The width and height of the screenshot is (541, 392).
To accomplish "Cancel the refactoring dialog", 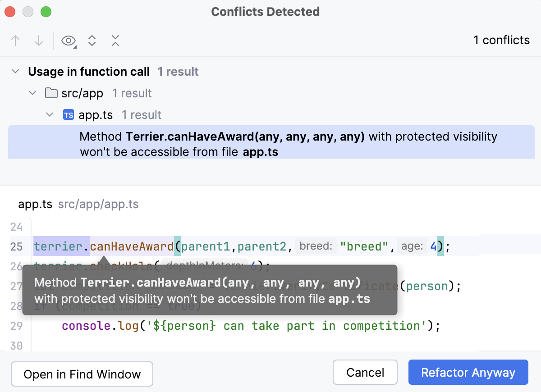I will [365, 372].
